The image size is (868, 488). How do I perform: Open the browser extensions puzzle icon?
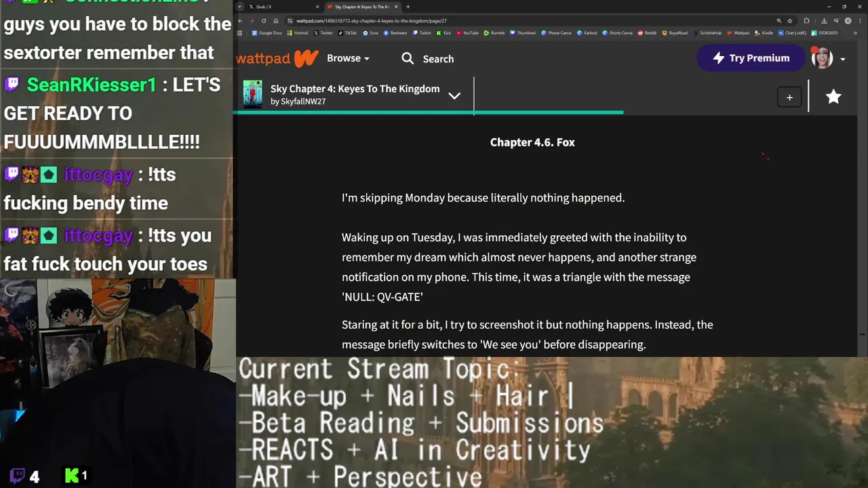806,21
